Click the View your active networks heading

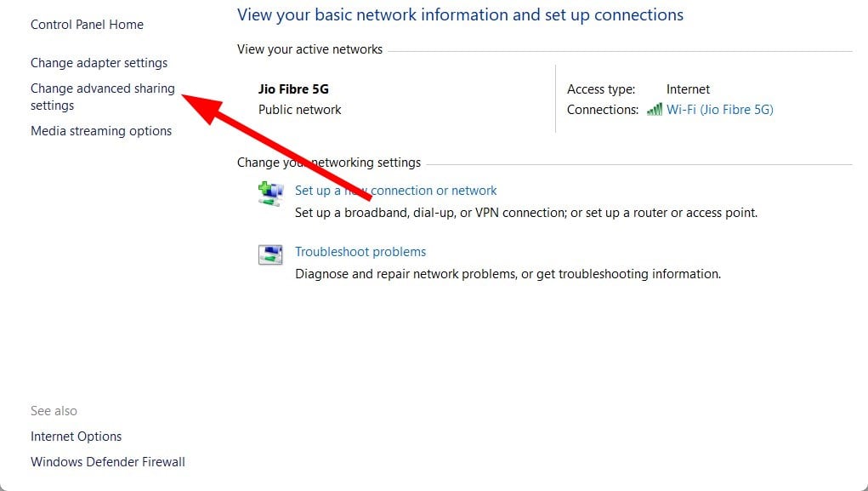(309, 49)
